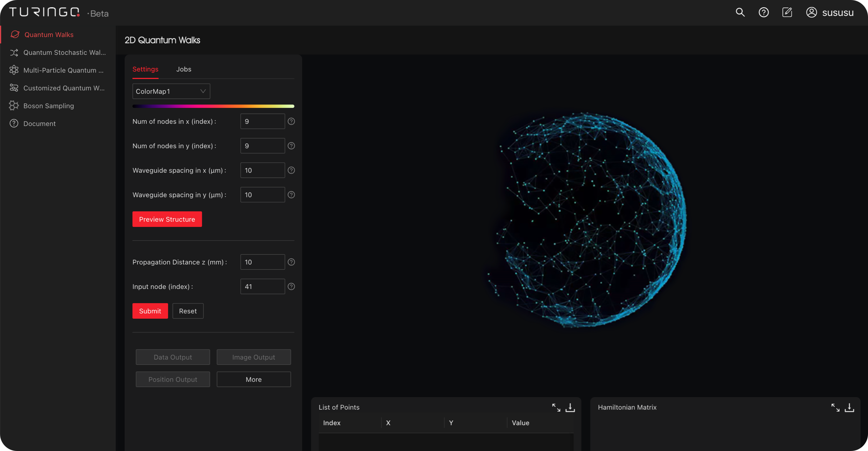Viewport: 868px width, 451px height.
Task: Expand the List of Points panel
Action: coord(556,407)
